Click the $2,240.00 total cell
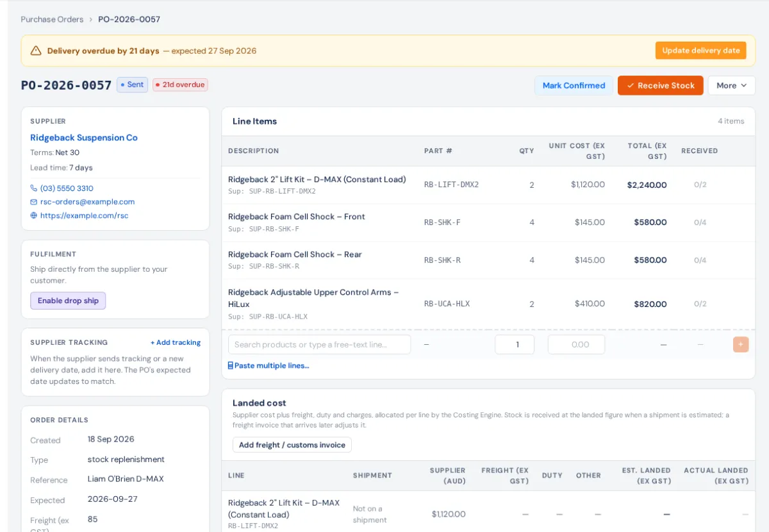This screenshot has width=769, height=532. (647, 185)
